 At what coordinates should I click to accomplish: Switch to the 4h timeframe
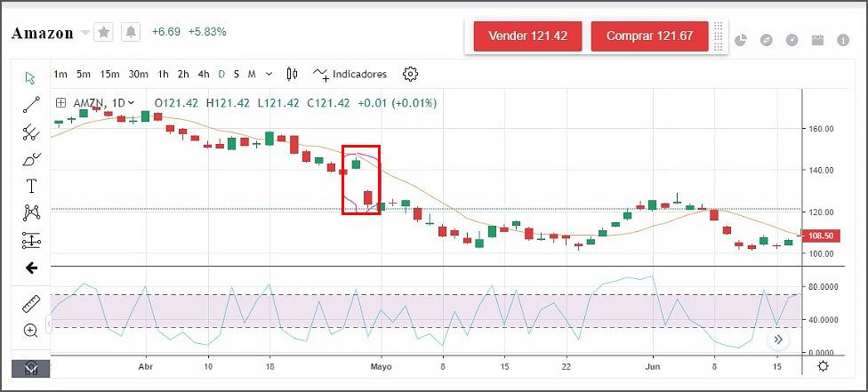[x=204, y=74]
